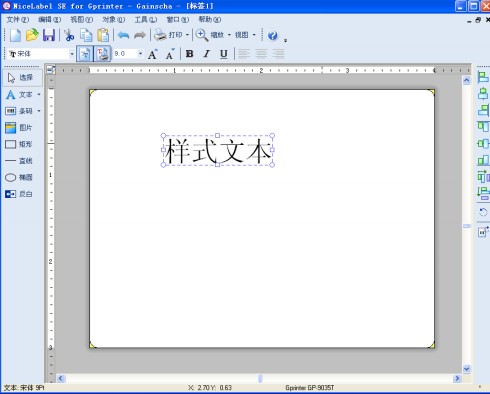Viewport: 490px width, 394px height.
Task: Paste from the clipboard icon
Action: (103, 35)
